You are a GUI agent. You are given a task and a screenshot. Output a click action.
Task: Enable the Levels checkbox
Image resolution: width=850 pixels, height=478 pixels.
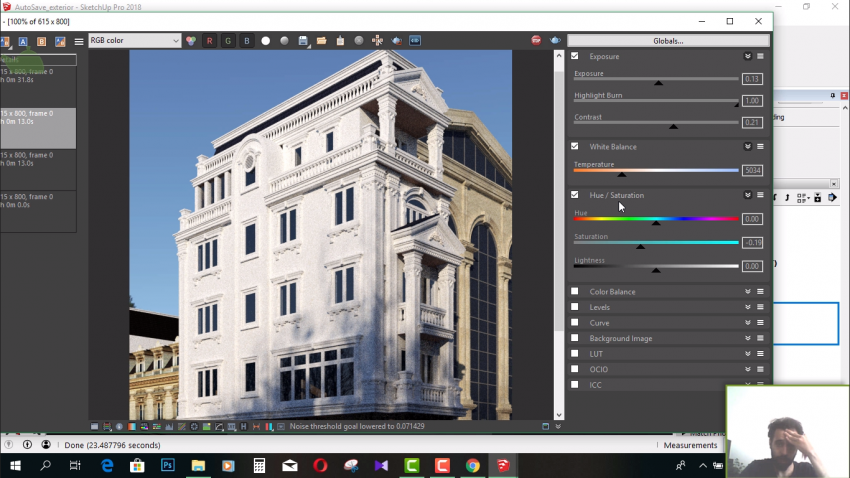pos(575,307)
